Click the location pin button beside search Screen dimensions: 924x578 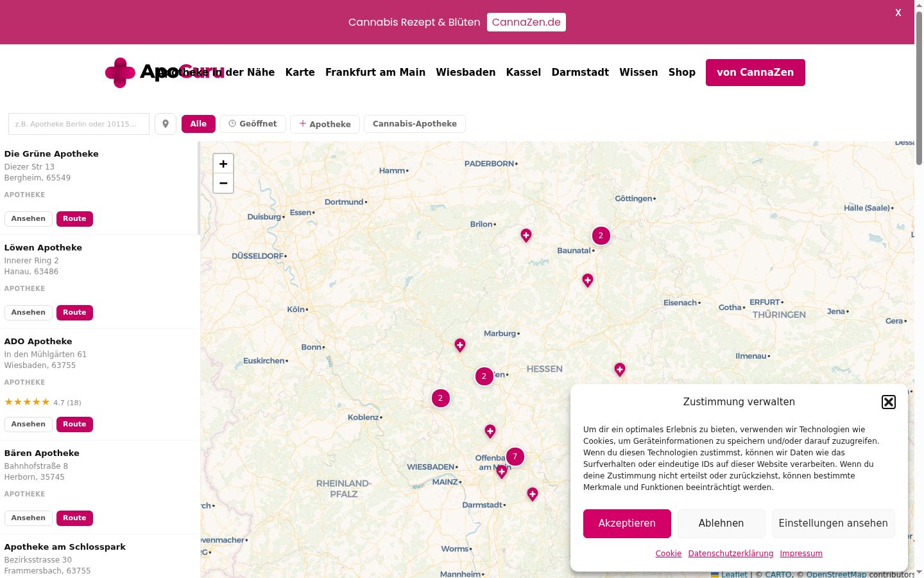click(x=166, y=124)
